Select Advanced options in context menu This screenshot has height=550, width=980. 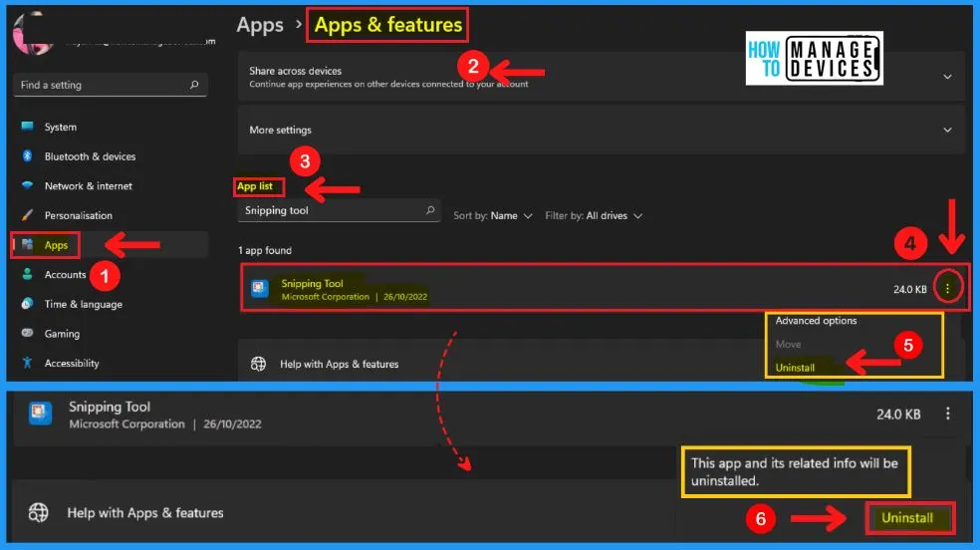click(816, 321)
